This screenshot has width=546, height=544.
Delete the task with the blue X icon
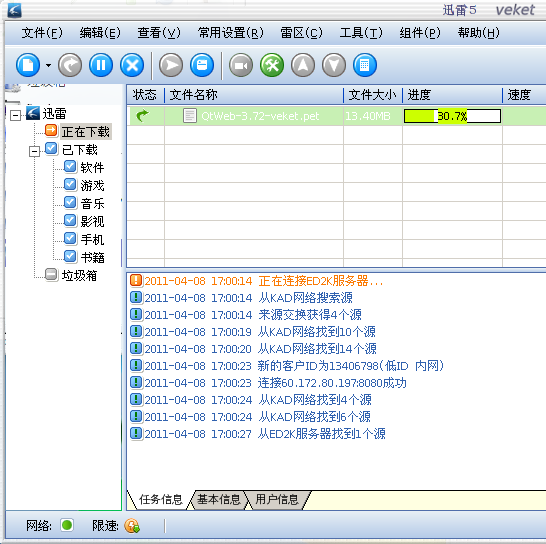click(x=132, y=65)
